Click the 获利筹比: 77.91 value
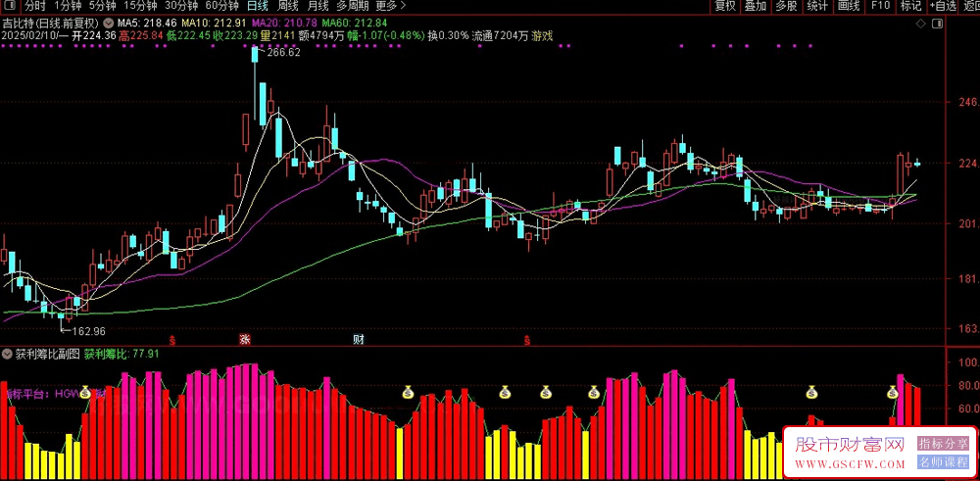980x481 pixels. point(122,355)
